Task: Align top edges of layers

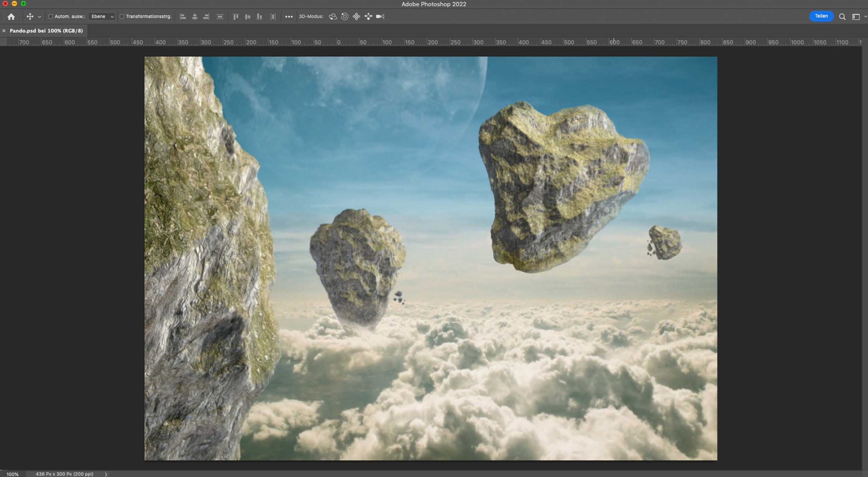Action: click(236, 16)
